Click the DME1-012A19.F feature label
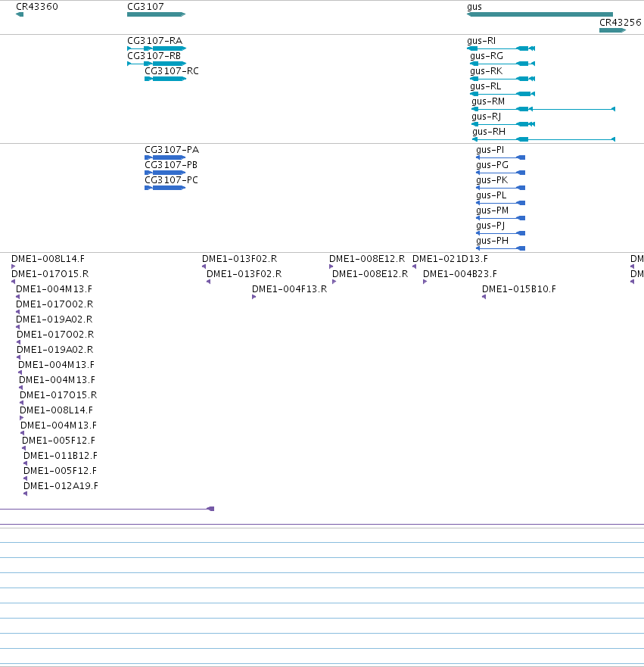Image resolution: width=644 pixels, height=667 pixels. click(x=61, y=486)
